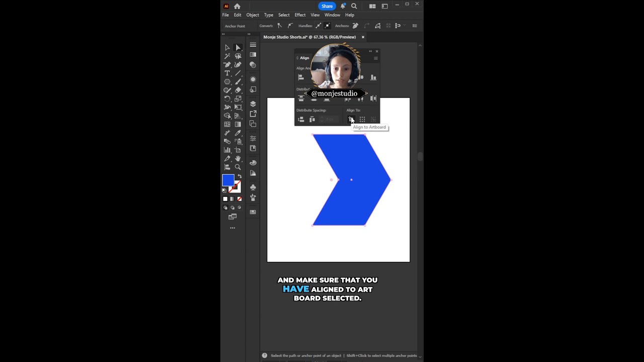
Task: Open the Arrange Documents dropdown
Action: coord(372,6)
